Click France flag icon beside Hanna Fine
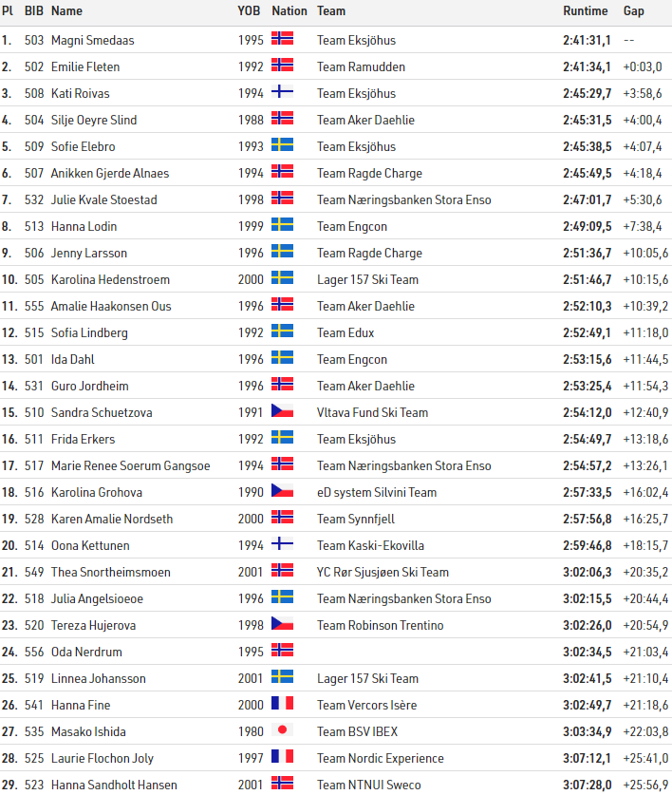Image resolution: width=672 pixels, height=795 pixels. click(x=282, y=705)
